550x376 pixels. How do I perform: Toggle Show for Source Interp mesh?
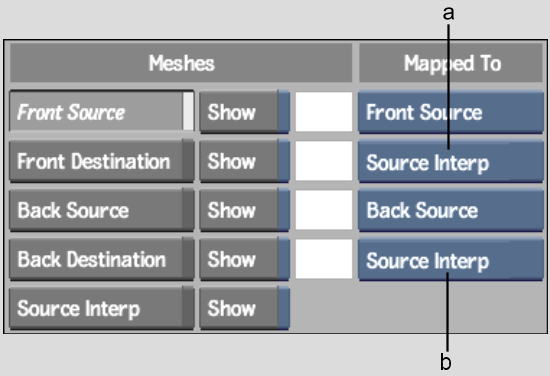244,308
